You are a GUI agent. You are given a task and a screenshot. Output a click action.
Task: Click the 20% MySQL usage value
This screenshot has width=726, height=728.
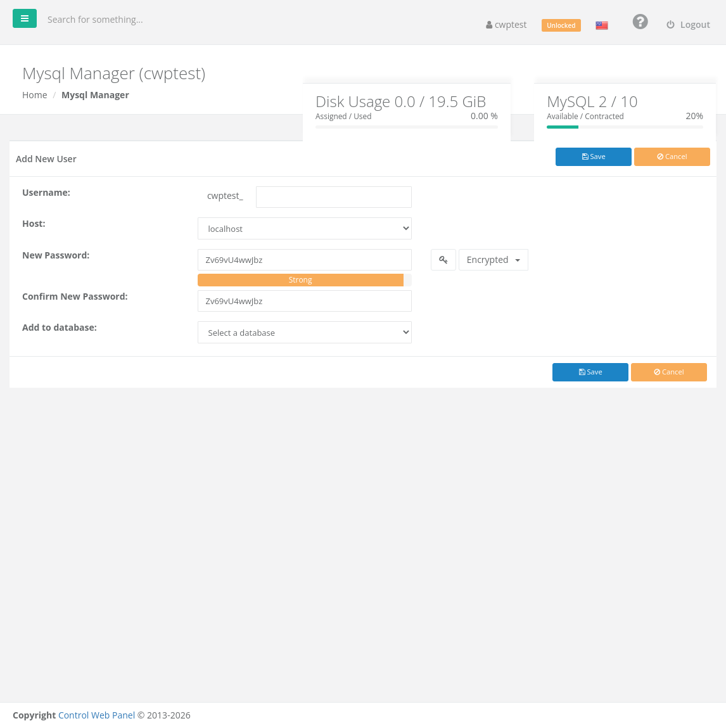pos(694,116)
